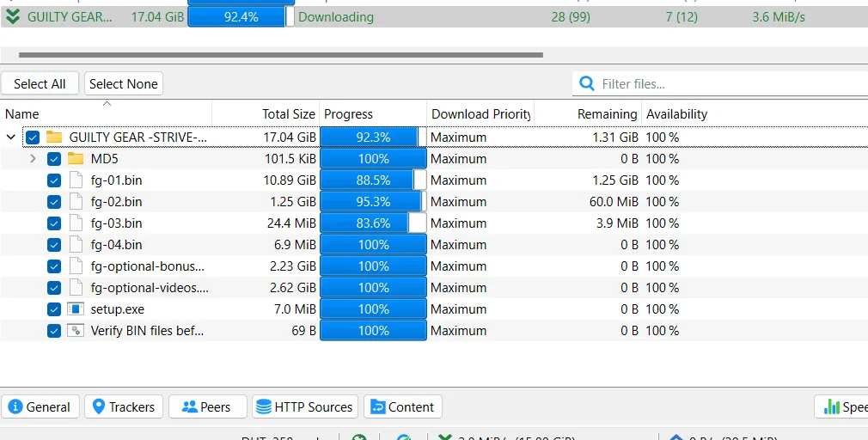Click the Download Priority column header

[x=480, y=114]
